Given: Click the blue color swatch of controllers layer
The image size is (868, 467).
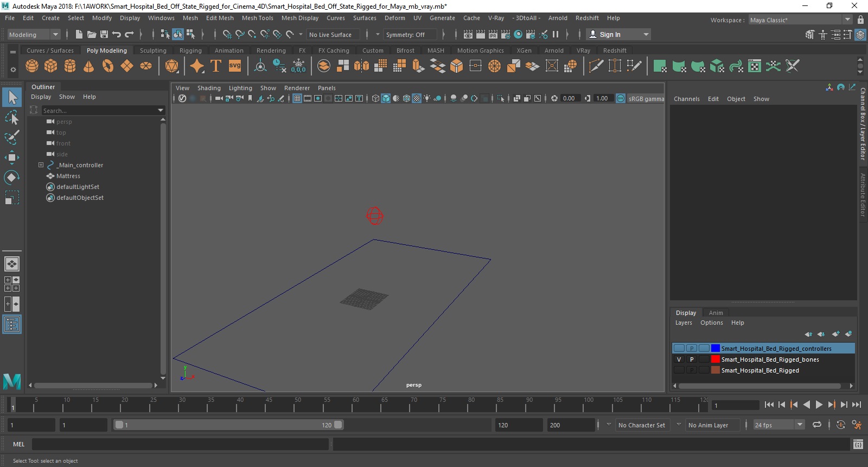Looking at the screenshot, I should [x=716, y=349].
